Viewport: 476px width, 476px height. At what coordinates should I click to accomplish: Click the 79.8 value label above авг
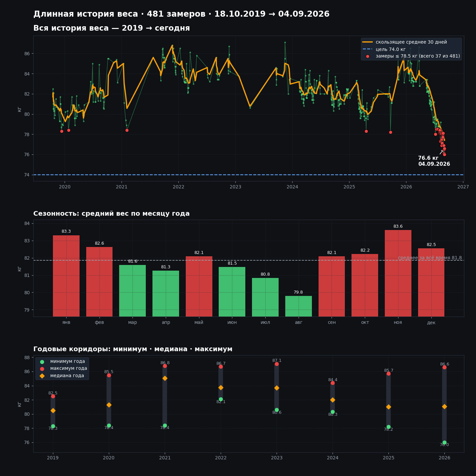click(298, 292)
